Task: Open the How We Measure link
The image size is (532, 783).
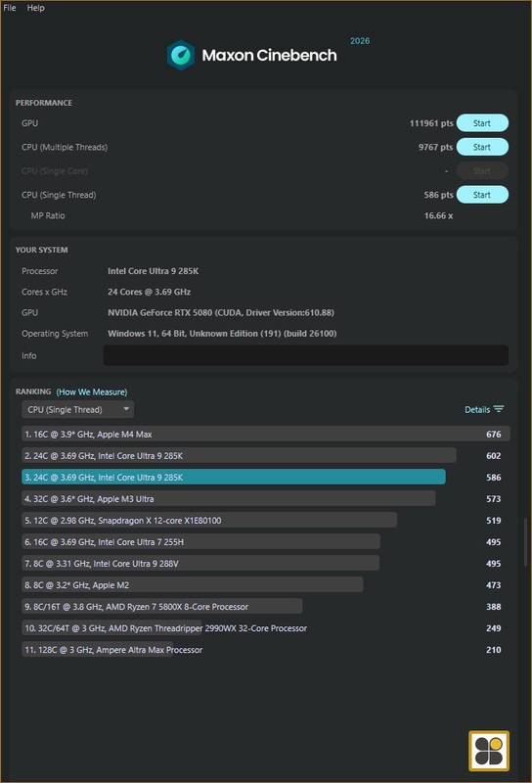Action: pos(92,392)
